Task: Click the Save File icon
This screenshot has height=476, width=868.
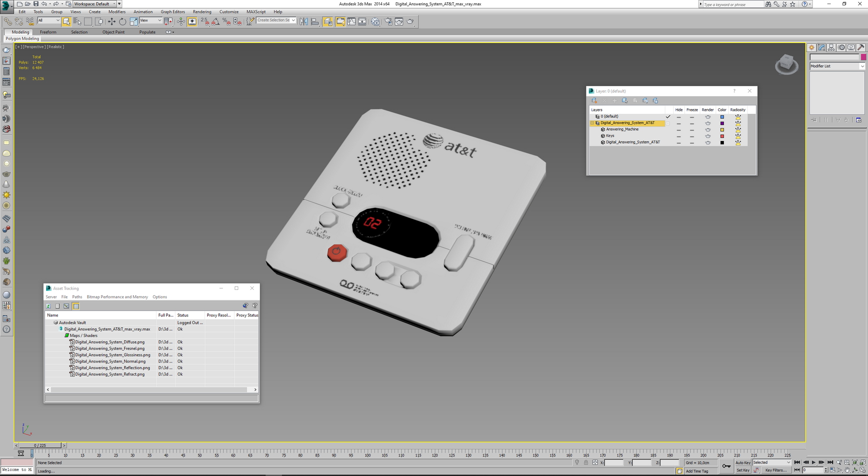Action: tap(36, 4)
